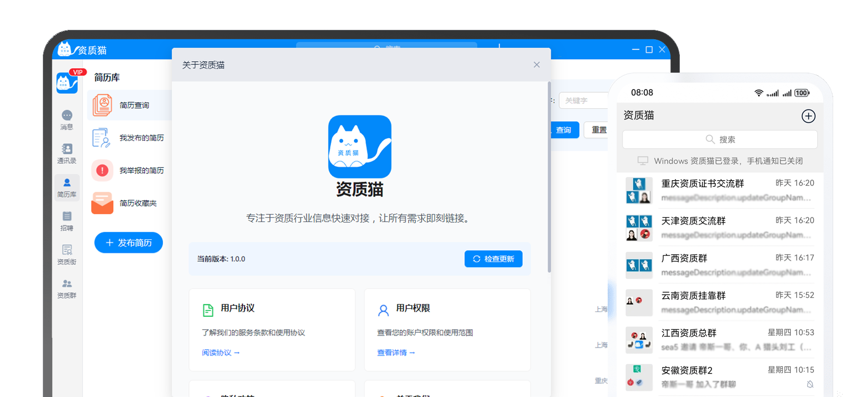Click the 检查更新 button
The height and width of the screenshot is (397, 868).
coord(493,259)
